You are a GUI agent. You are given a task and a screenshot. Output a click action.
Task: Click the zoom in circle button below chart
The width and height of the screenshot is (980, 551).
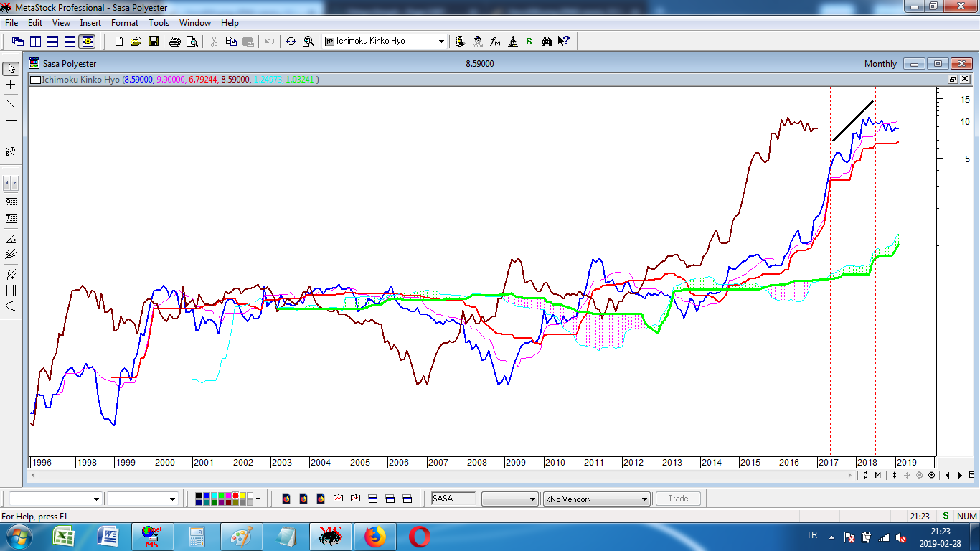tap(931, 475)
